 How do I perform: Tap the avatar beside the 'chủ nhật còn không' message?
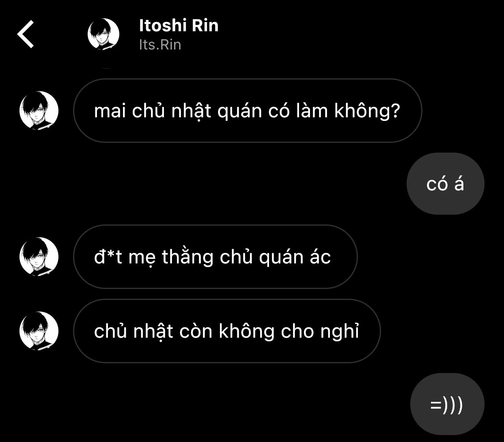point(39,331)
